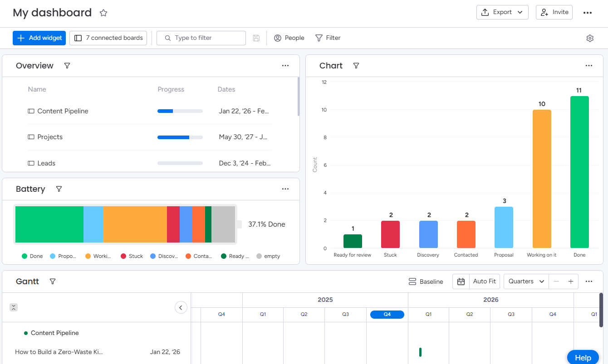Click the gray empty battery segment
Screen dimensions: 608x364
pos(223,224)
